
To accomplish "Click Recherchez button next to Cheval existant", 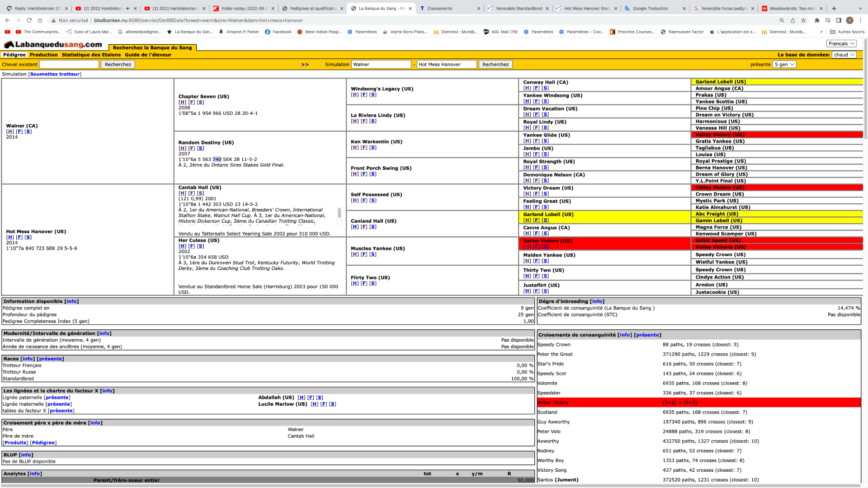I will click(x=118, y=64).
